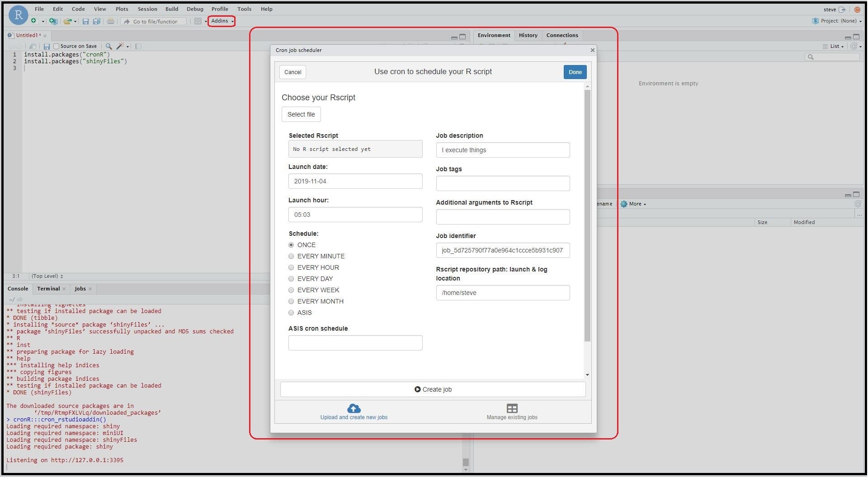Click the Compile Report notebook icon
The height and width of the screenshot is (477, 868).
pos(138,46)
